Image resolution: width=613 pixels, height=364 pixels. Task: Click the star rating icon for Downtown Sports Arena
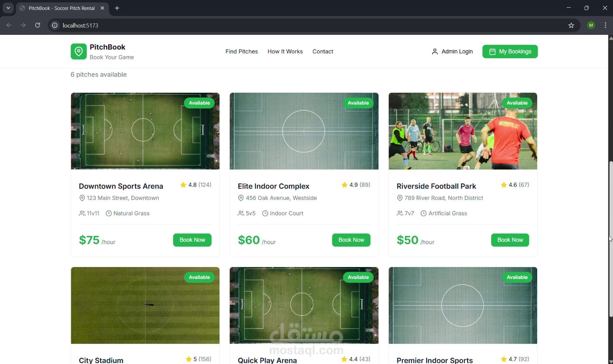(x=183, y=185)
